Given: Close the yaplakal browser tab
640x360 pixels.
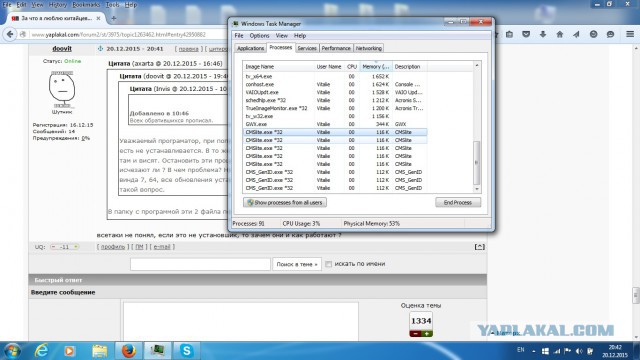Looking at the screenshot, I should [98, 18].
